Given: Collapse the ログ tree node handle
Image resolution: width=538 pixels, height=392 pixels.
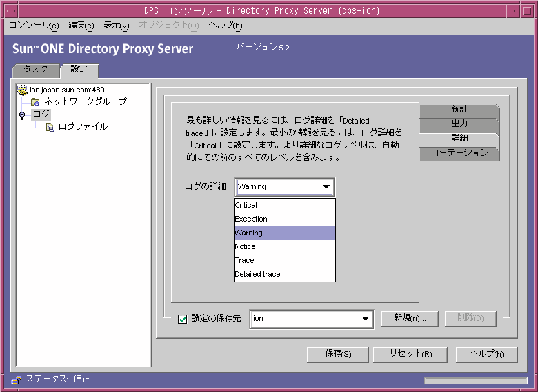Looking at the screenshot, I should coord(22,115).
